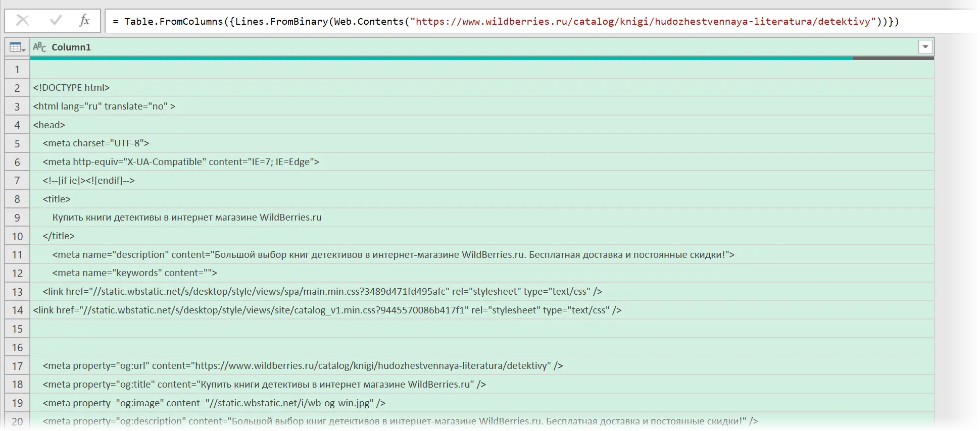Click the catalog_v1.min.css stylesheet link cell
This screenshot has width=980, height=431.
point(482,310)
